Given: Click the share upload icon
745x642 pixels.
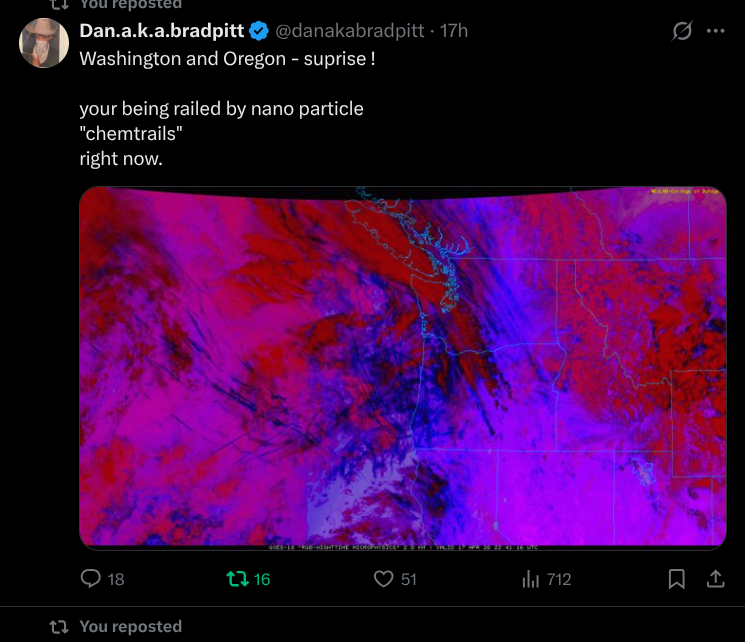Looking at the screenshot, I should point(715,579).
